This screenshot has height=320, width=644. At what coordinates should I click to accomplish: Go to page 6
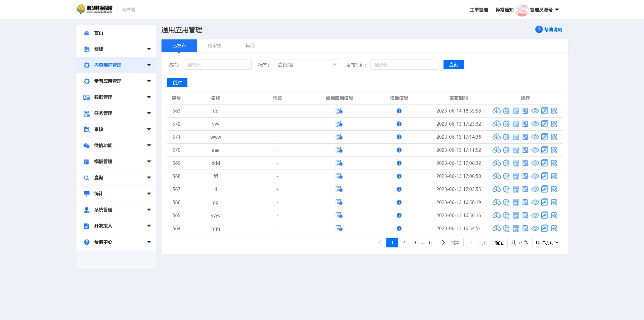click(x=430, y=242)
